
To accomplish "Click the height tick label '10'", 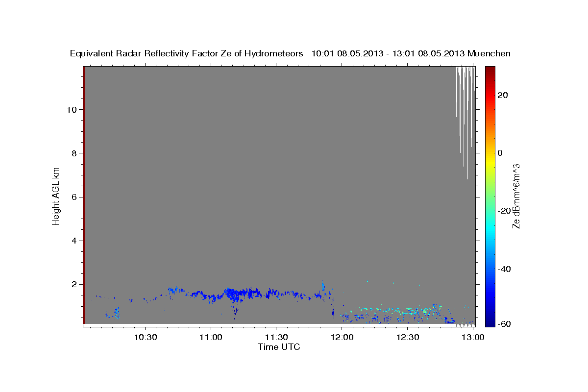I will pos(71,109).
